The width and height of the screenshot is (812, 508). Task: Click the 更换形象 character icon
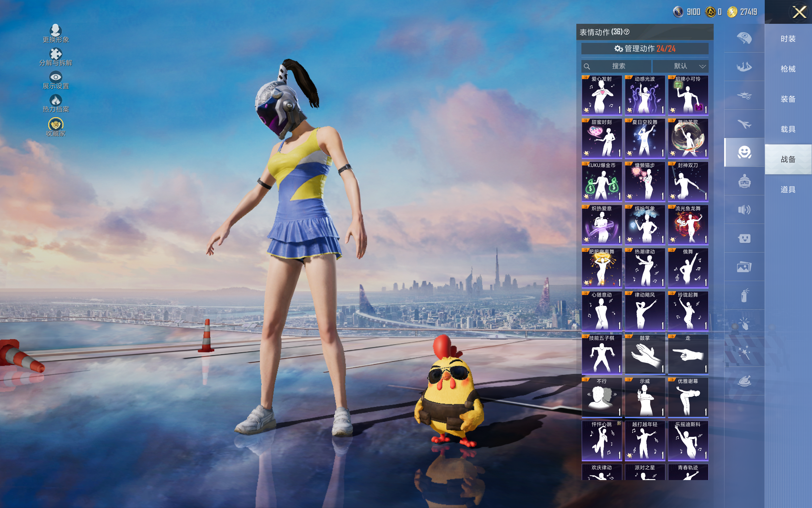coord(56,30)
